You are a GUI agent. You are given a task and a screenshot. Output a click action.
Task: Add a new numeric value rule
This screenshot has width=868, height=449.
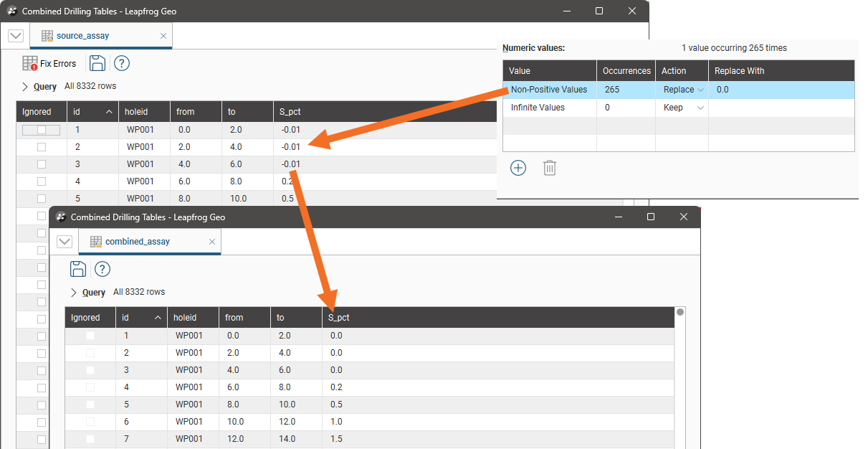(518, 168)
